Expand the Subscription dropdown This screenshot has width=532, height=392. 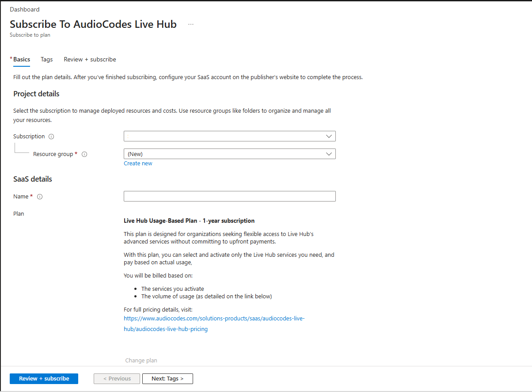coord(230,136)
